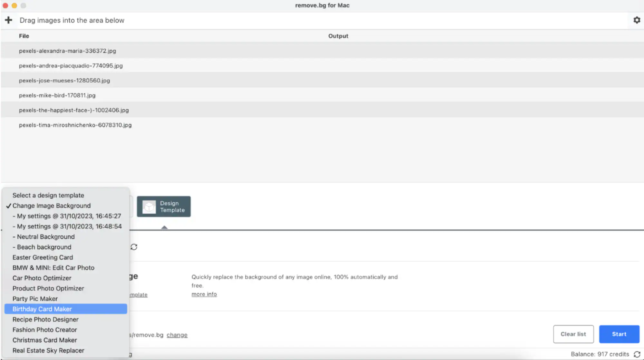Click checkmark next to Change Image Background
644x360 pixels.
pyautogui.click(x=8, y=205)
